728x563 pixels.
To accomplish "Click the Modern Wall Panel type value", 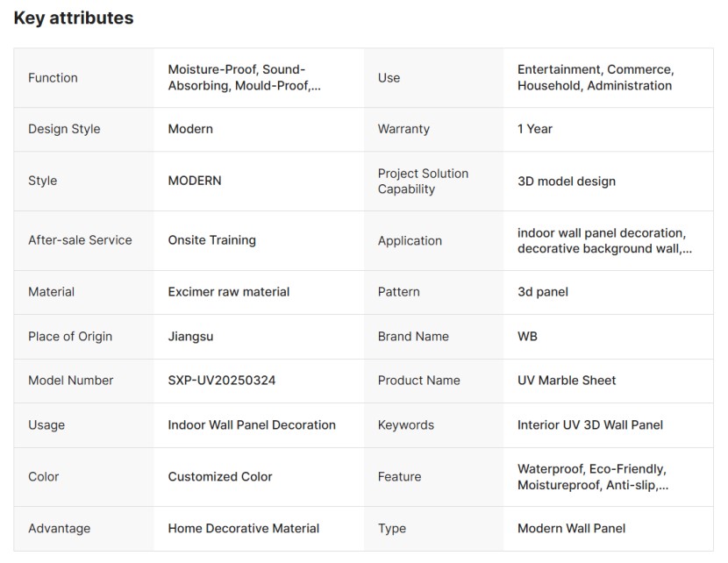I will coord(572,529).
